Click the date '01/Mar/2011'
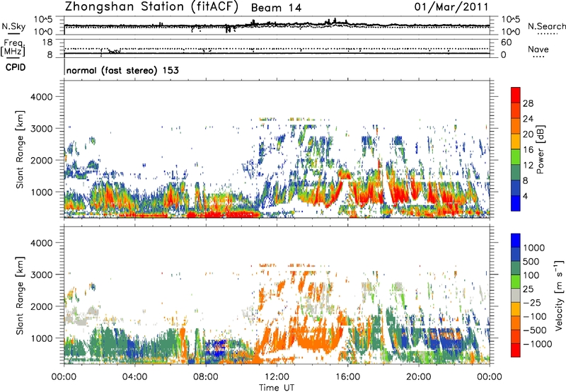566x392 pixels. pos(451,7)
